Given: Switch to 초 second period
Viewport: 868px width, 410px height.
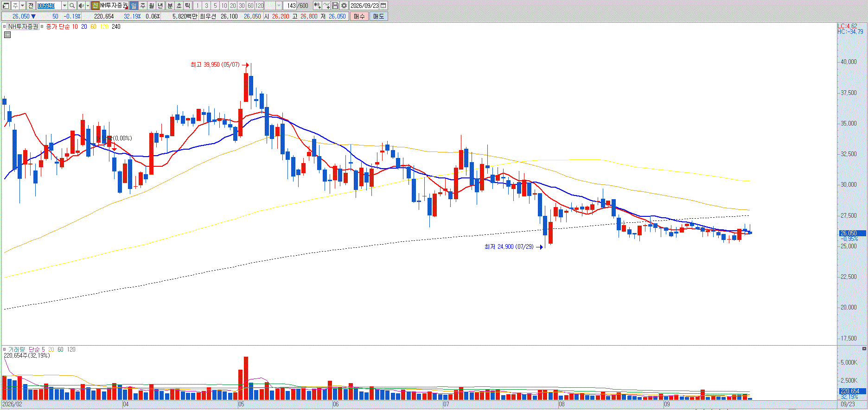Looking at the screenshot, I should (179, 6).
